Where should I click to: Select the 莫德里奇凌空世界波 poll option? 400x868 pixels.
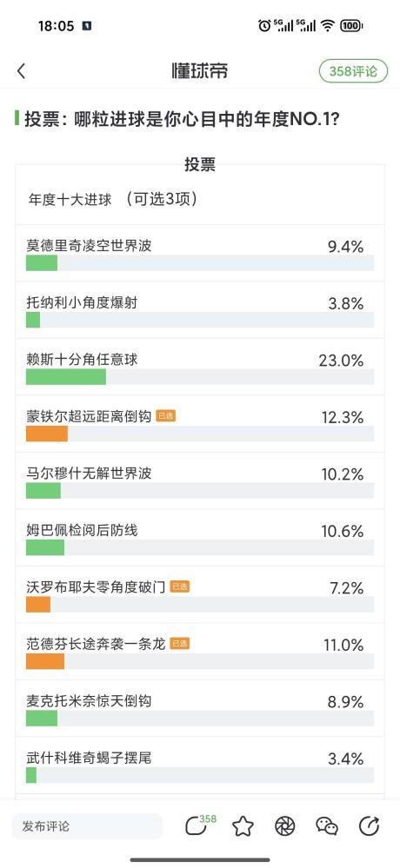click(x=200, y=254)
